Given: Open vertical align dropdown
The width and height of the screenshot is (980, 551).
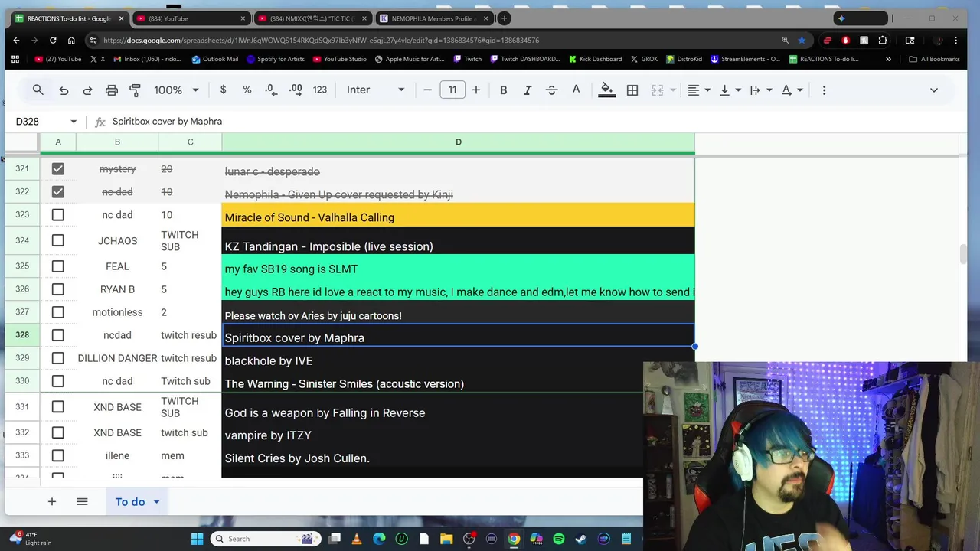Looking at the screenshot, I should (x=730, y=90).
